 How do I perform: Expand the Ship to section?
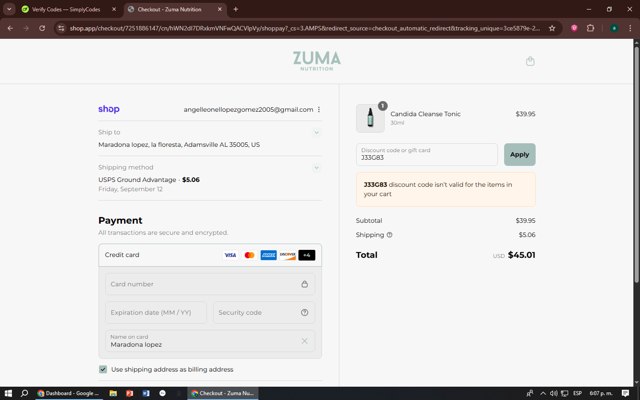point(316,133)
